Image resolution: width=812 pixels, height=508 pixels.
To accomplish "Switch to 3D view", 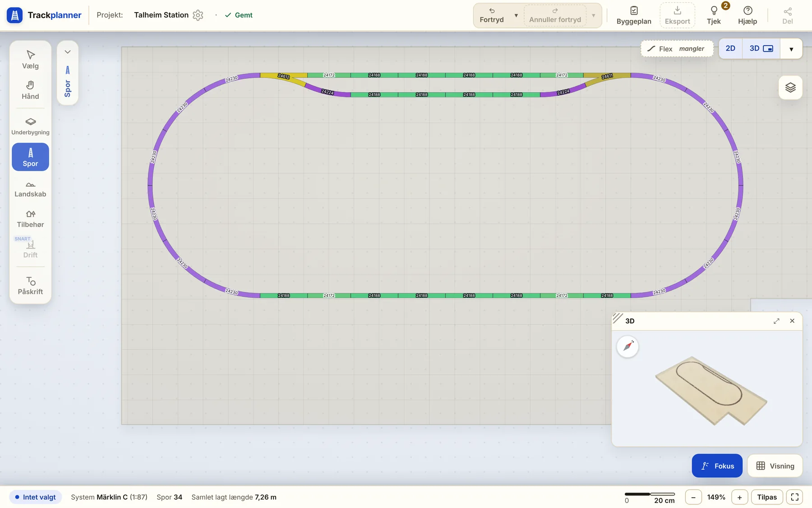I will [761, 48].
